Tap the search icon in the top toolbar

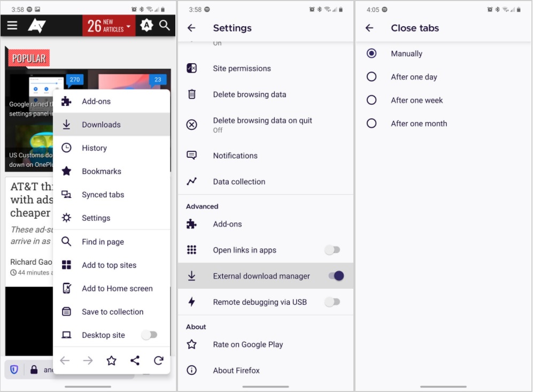tap(165, 25)
